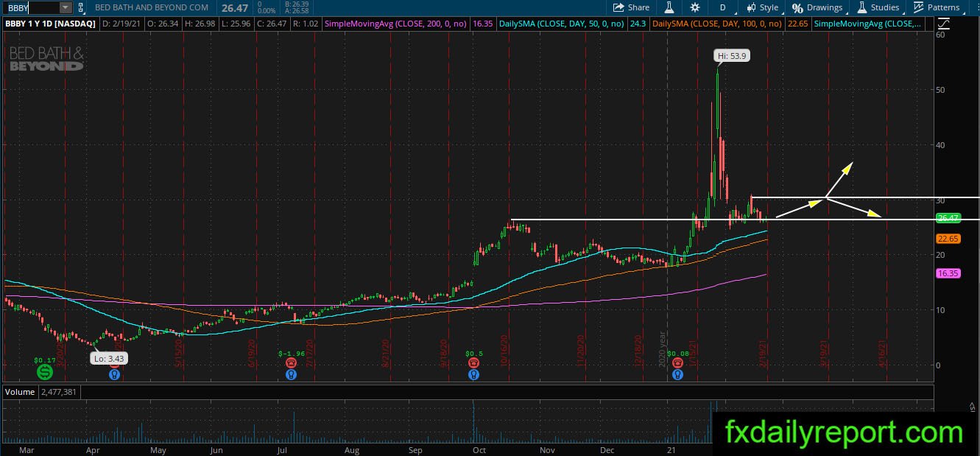Image resolution: width=980 pixels, height=456 pixels.
Task: Click the price axis scale icon
Action: coord(943,24)
